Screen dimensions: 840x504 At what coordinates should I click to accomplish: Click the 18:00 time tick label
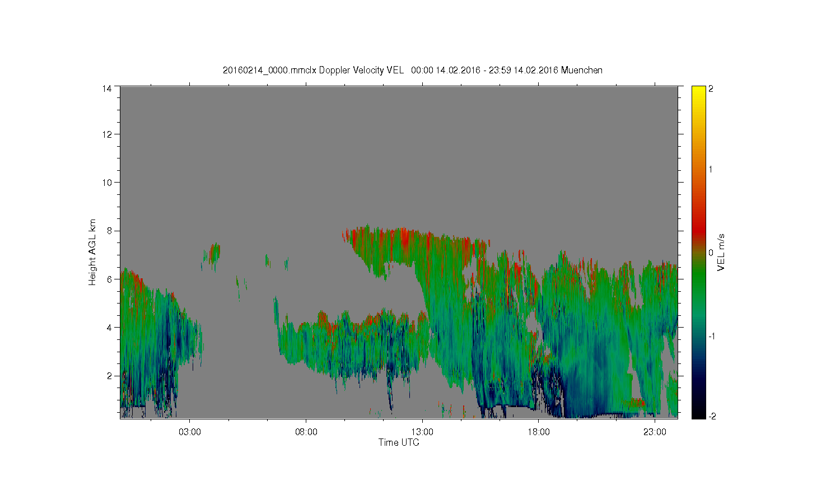click(538, 432)
